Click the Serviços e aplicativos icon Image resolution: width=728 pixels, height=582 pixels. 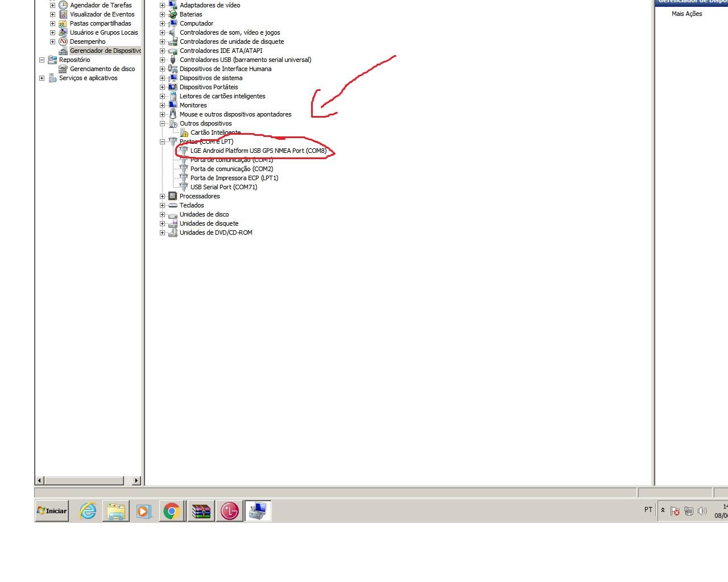[x=52, y=78]
